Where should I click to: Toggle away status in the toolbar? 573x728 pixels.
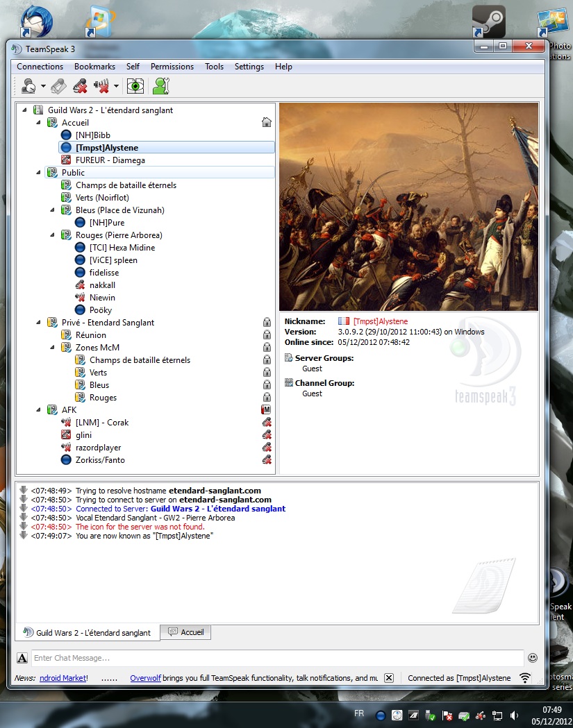coord(28,86)
